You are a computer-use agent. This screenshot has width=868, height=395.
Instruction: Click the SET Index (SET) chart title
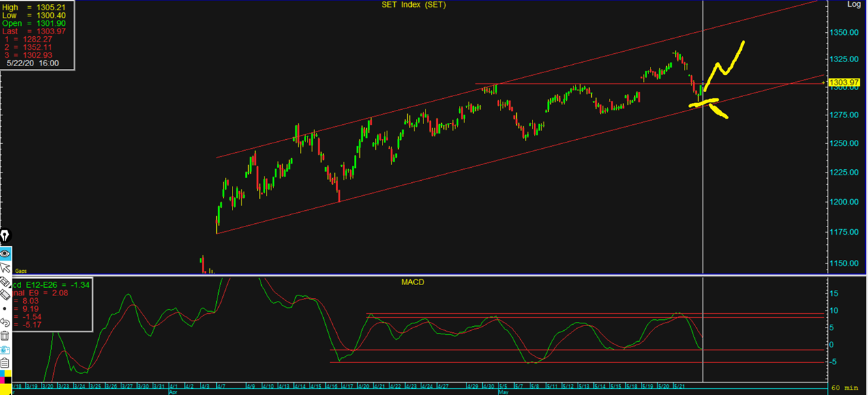pyautogui.click(x=415, y=5)
